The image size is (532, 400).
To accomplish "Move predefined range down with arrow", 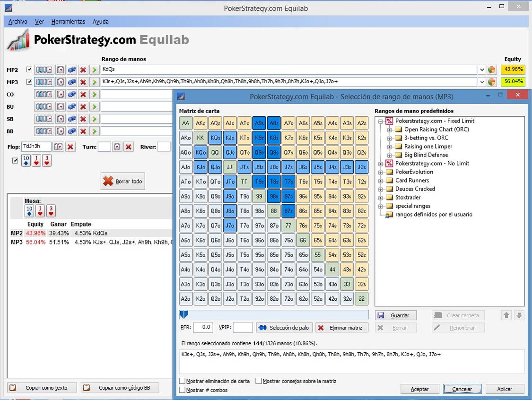I will [x=519, y=315].
